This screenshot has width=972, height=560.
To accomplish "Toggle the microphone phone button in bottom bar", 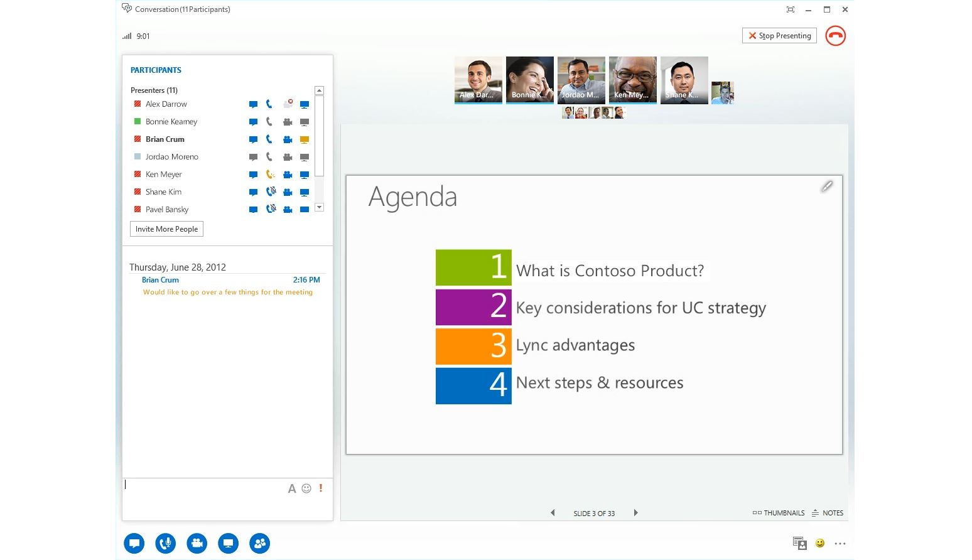I will 166,544.
